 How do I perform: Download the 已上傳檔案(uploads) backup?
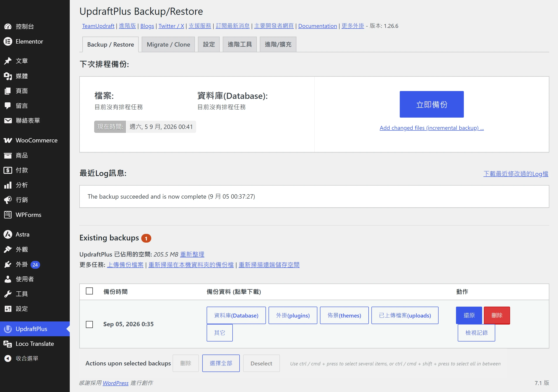pyautogui.click(x=405, y=315)
